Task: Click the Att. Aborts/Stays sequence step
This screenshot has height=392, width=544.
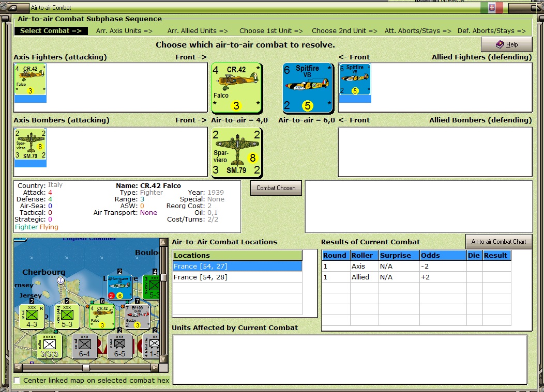Action: point(418,31)
